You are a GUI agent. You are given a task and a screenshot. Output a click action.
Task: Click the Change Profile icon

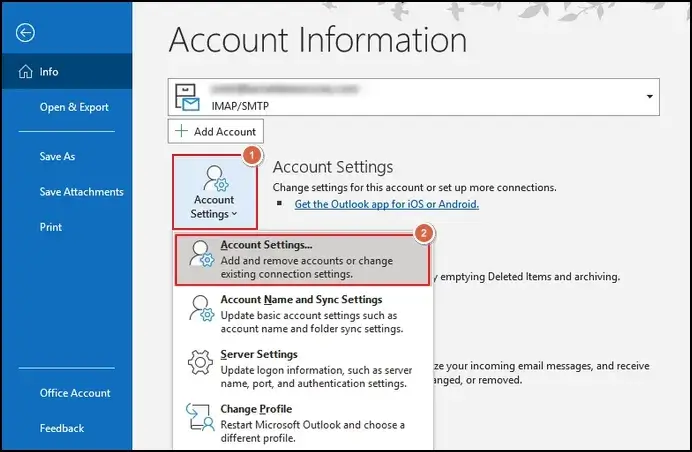200,417
